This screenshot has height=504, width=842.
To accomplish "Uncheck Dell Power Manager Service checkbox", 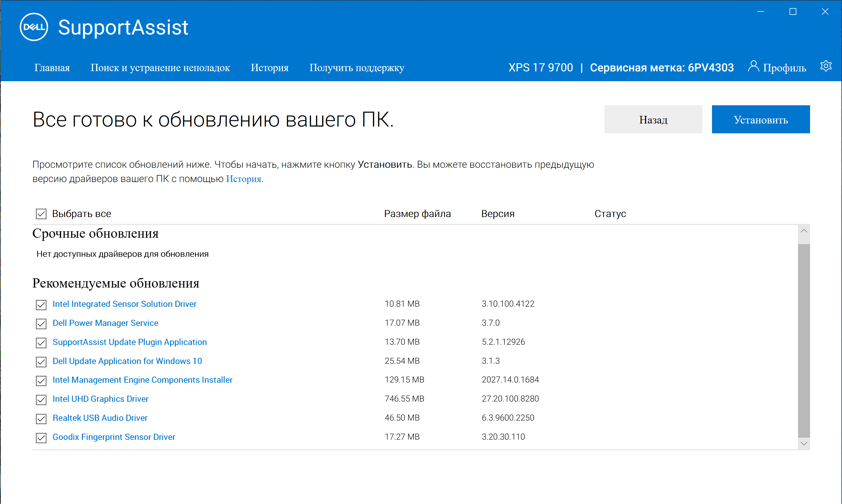I will [x=41, y=324].
